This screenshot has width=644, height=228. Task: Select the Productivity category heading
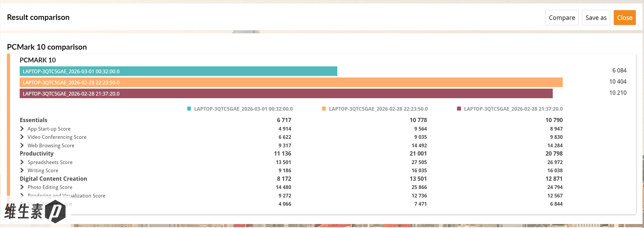pyautogui.click(x=37, y=154)
